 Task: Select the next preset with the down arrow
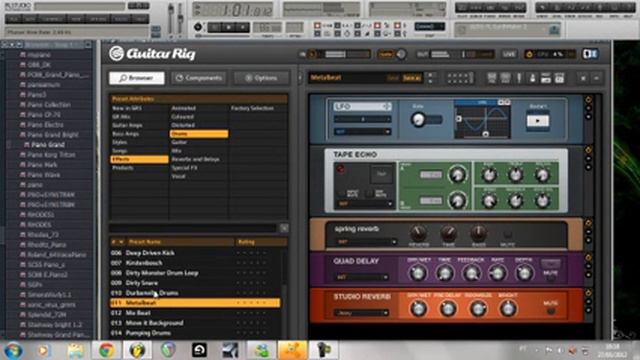[x=430, y=81]
